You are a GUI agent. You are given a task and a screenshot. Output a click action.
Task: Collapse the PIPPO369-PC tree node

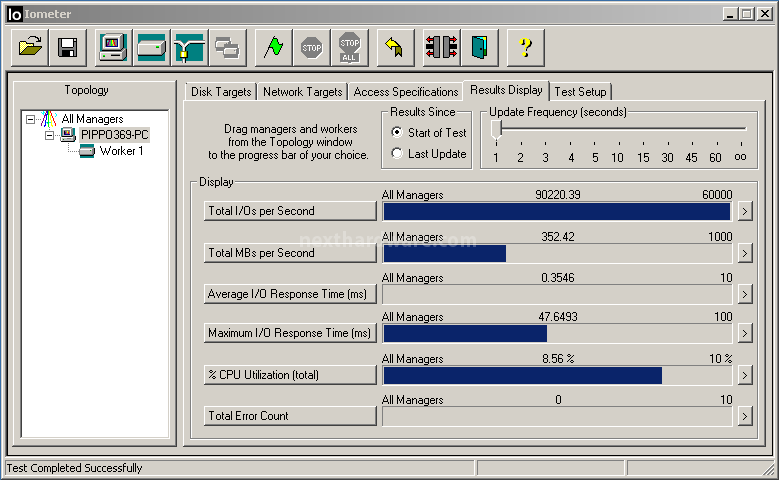(49, 135)
